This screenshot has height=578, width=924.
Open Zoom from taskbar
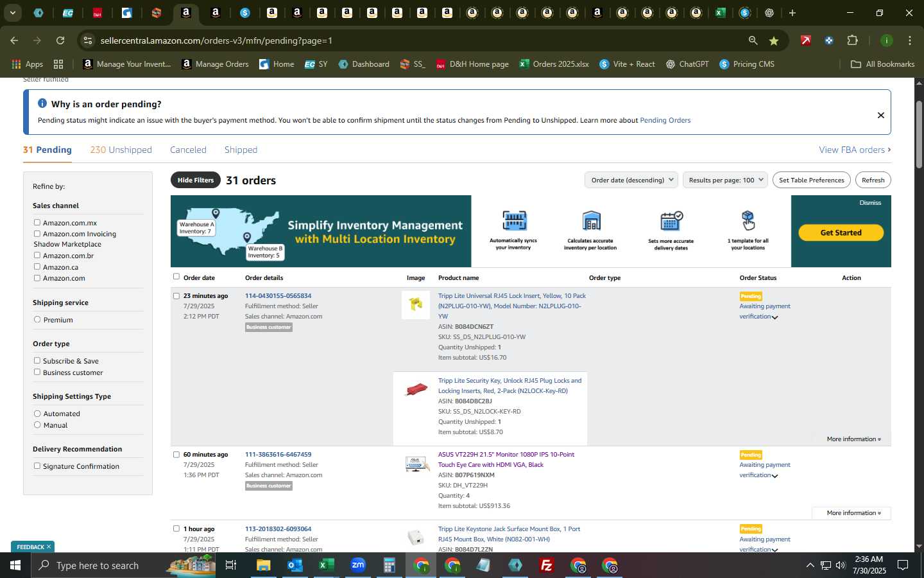[x=358, y=565]
